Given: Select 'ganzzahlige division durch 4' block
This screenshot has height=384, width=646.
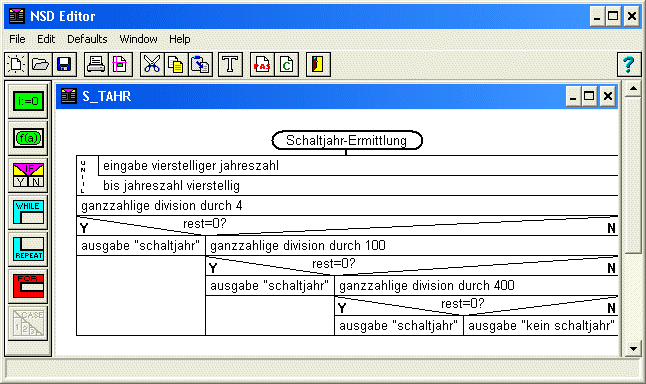Looking at the screenshot, I should pos(347,206).
